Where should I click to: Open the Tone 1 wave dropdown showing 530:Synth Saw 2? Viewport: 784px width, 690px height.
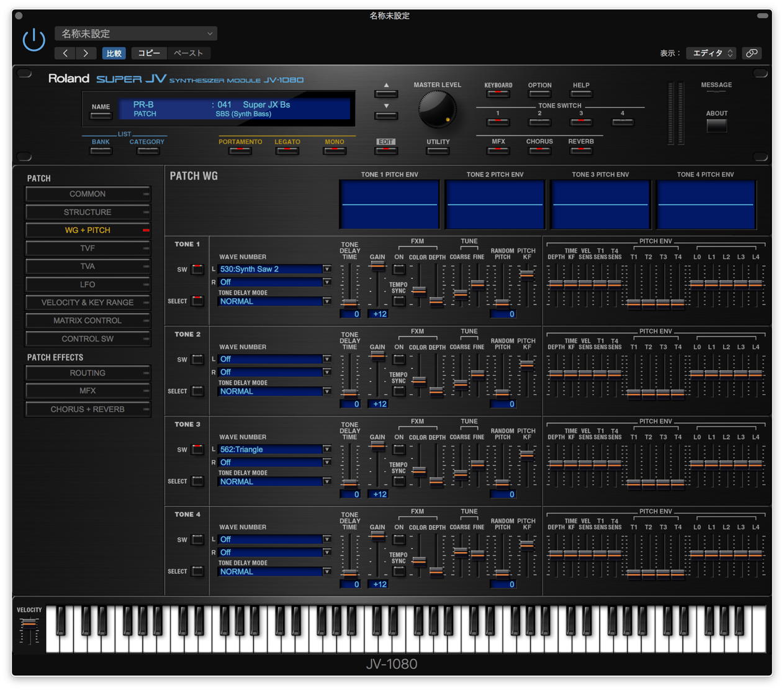click(274, 269)
